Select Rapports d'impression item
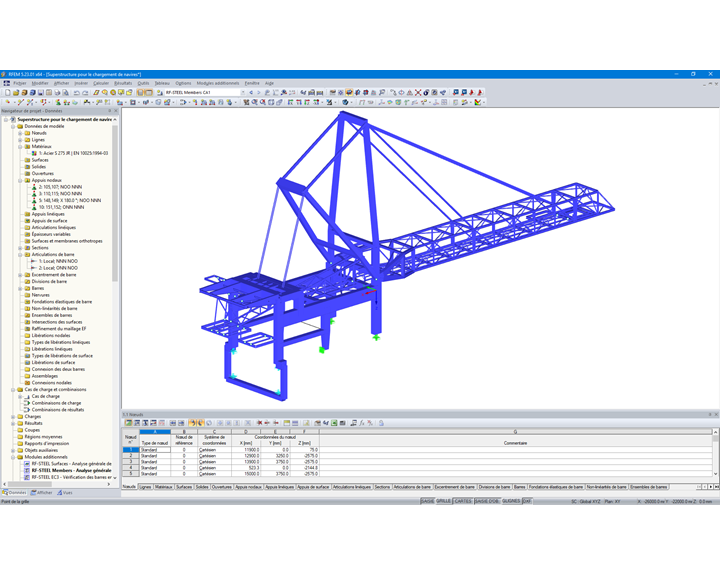The width and height of the screenshot is (720, 576). (47, 444)
